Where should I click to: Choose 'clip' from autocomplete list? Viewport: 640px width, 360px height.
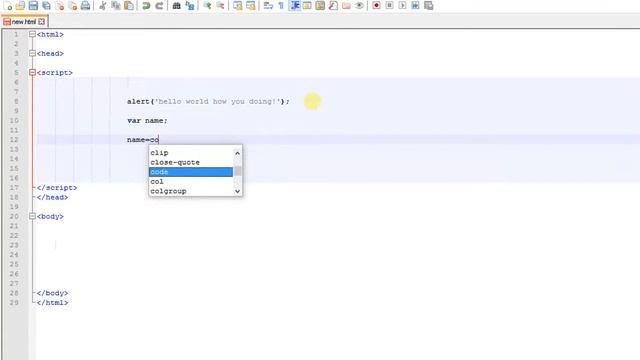tap(191, 153)
